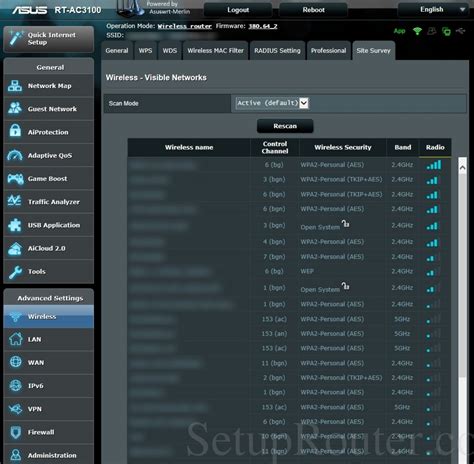
Task: Click the Firewall shield icon
Action: (16, 432)
